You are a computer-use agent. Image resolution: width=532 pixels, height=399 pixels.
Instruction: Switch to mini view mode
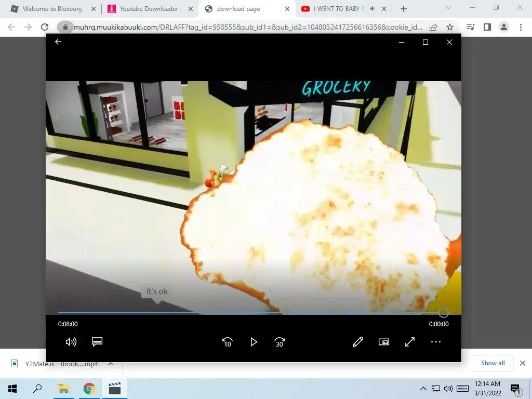coord(384,342)
